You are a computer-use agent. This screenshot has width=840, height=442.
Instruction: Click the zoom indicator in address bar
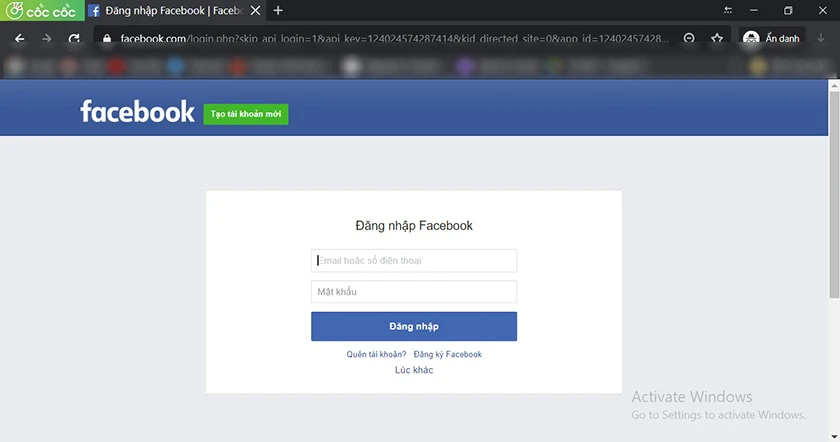coord(689,38)
